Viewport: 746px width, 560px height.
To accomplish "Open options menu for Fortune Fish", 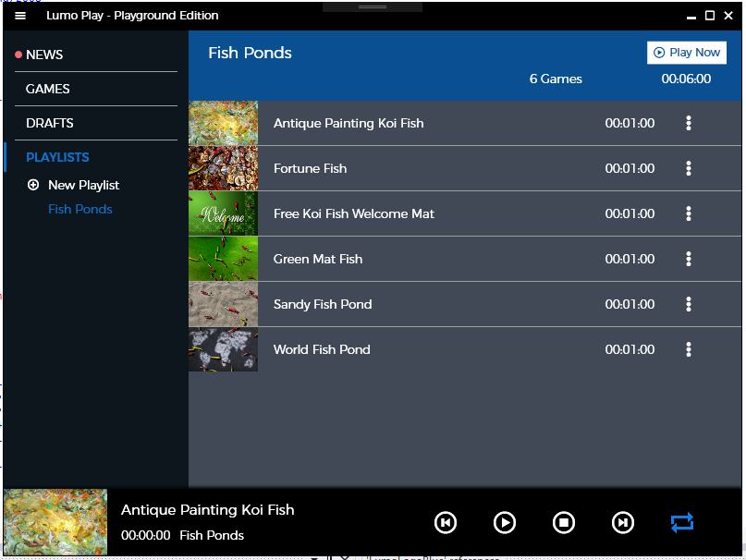I will (x=689, y=168).
